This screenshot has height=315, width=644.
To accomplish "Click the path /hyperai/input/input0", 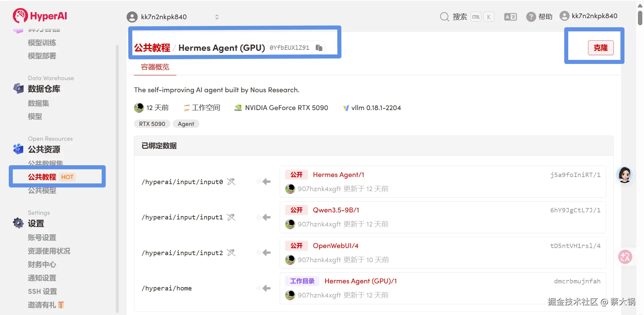I will pyautogui.click(x=182, y=182).
